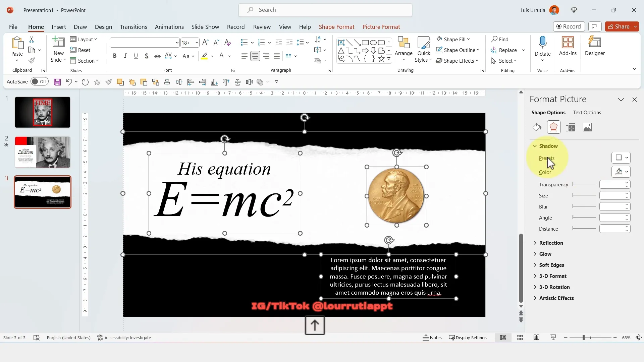The width and height of the screenshot is (644, 362).
Task: Click the zoom slider in status bar
Action: 590,338
